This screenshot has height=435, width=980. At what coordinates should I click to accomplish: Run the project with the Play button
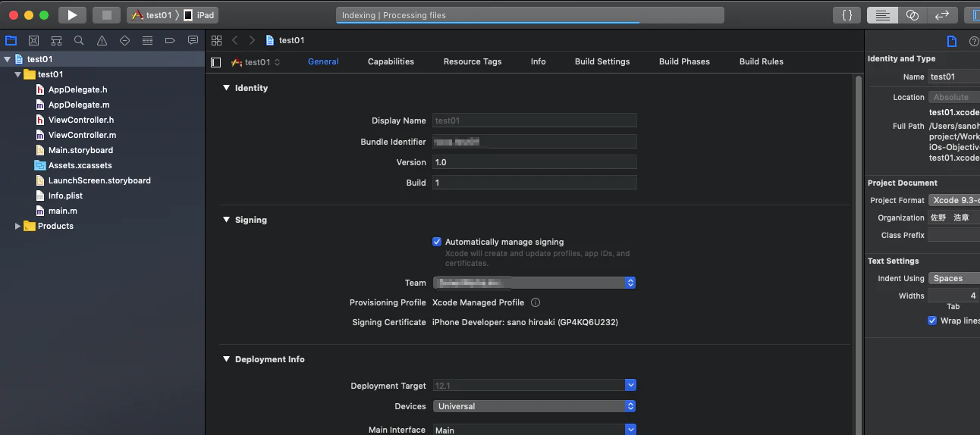(72, 15)
